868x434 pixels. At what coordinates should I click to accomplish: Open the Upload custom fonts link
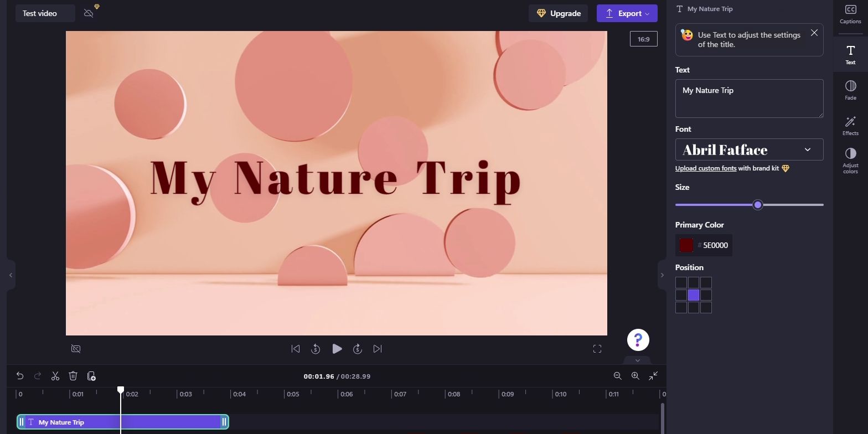click(x=705, y=168)
